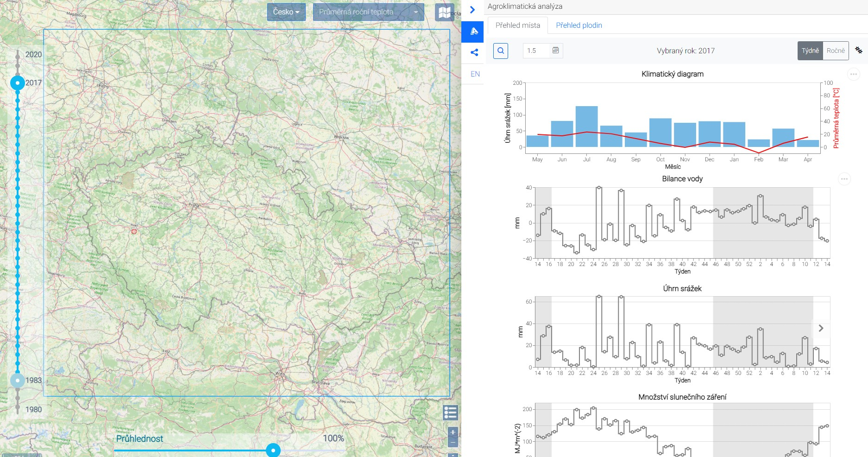The image size is (868, 457).
Task: Expand next chart arrow beside Úhrn srážek
Action: (x=821, y=328)
